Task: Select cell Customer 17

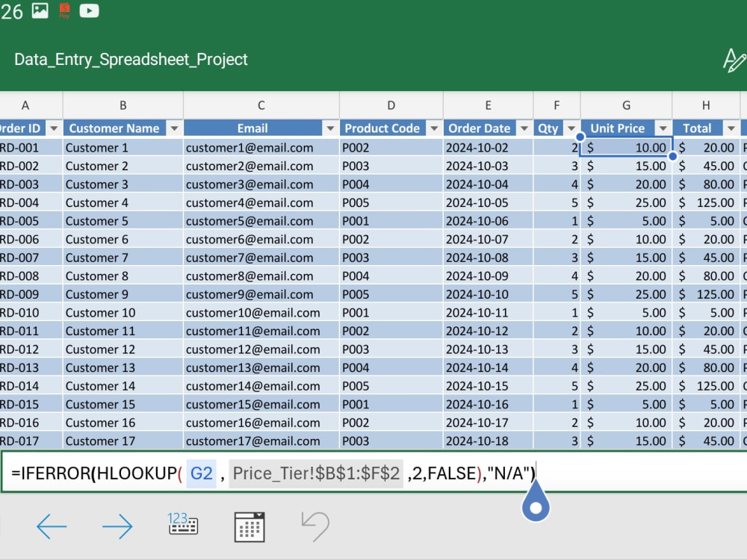Action: 123,441
